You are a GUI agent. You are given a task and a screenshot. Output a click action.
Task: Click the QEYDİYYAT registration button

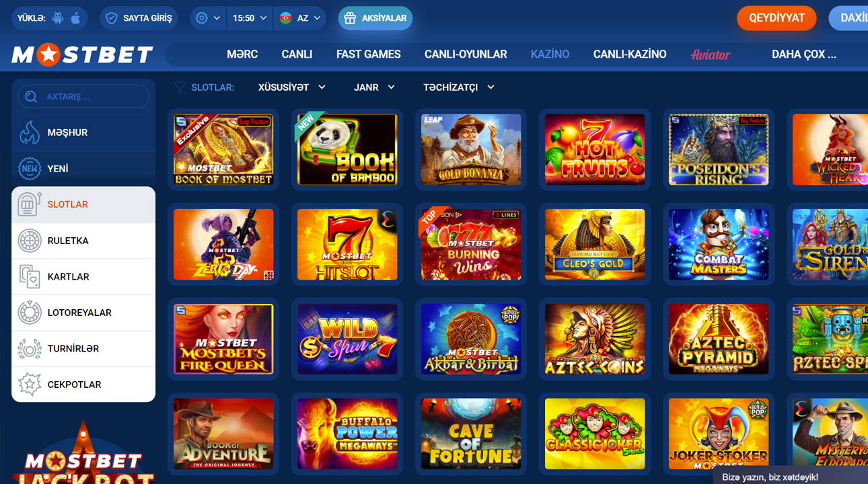(776, 18)
